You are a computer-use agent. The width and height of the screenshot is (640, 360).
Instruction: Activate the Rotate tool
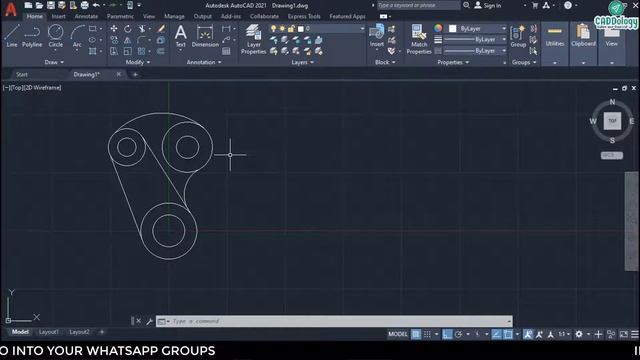coord(128,29)
